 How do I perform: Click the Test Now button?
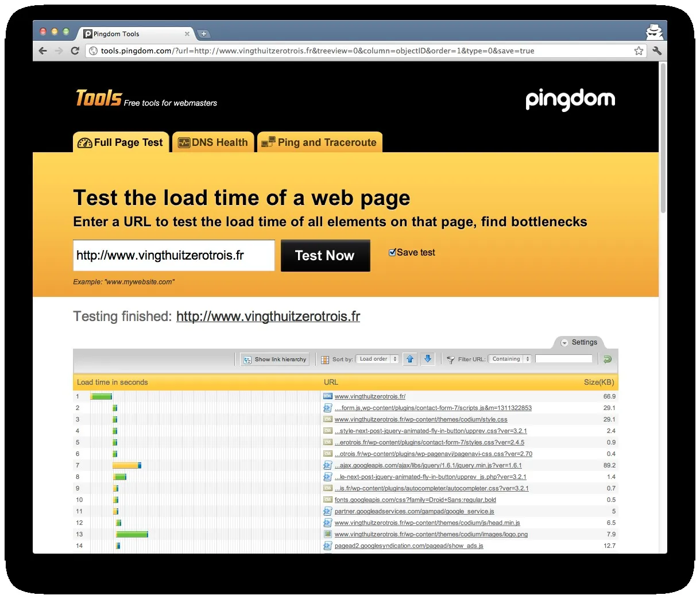(x=325, y=256)
